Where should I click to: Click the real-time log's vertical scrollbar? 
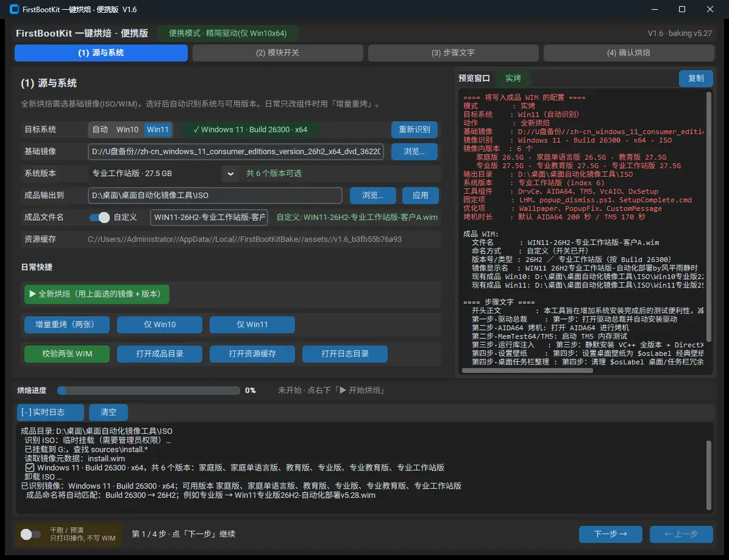point(708,475)
